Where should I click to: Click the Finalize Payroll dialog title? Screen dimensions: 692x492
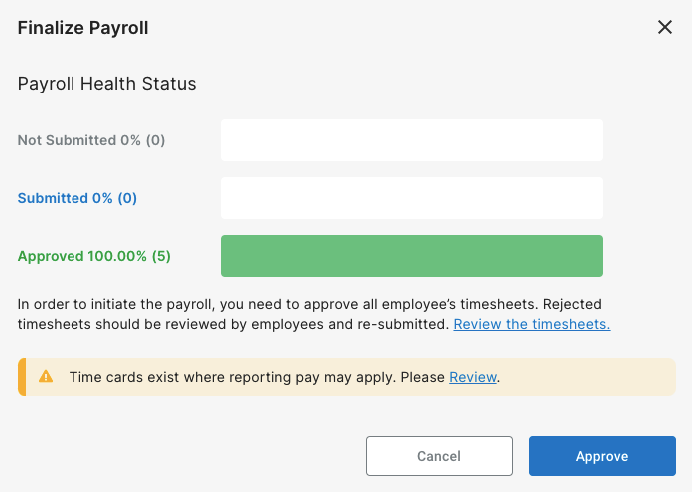tap(83, 28)
